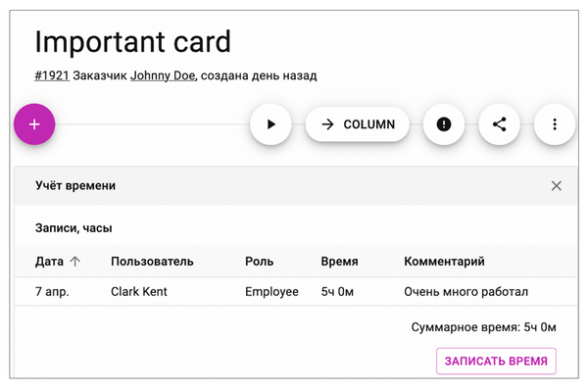Click the Время column header

(x=339, y=261)
